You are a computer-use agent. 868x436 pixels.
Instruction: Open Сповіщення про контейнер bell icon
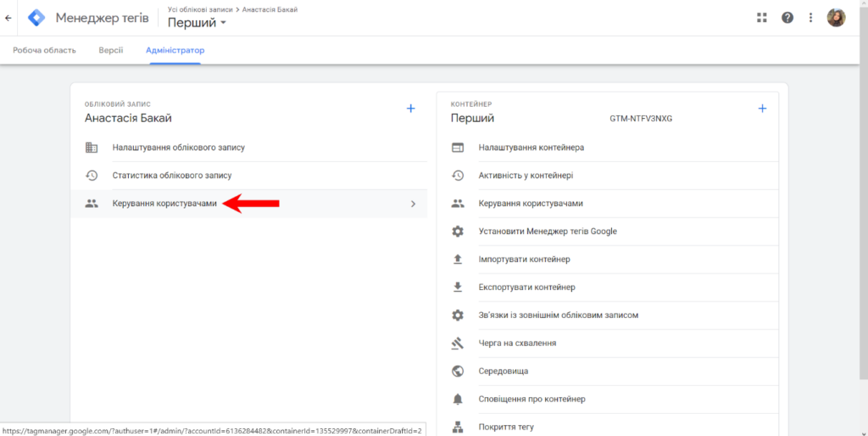pos(458,399)
